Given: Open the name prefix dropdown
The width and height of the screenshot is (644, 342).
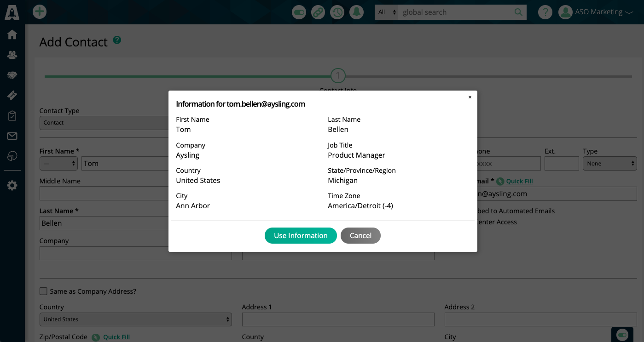Looking at the screenshot, I should pyautogui.click(x=58, y=163).
